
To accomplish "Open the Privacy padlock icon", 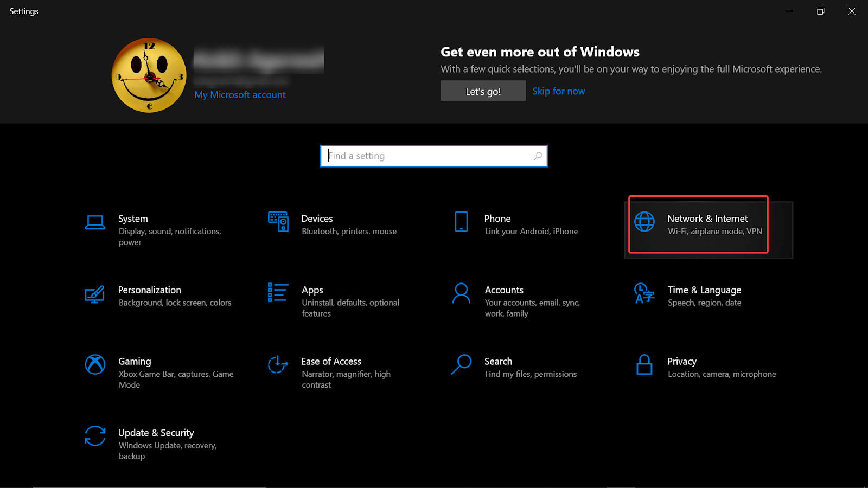I will [x=644, y=365].
